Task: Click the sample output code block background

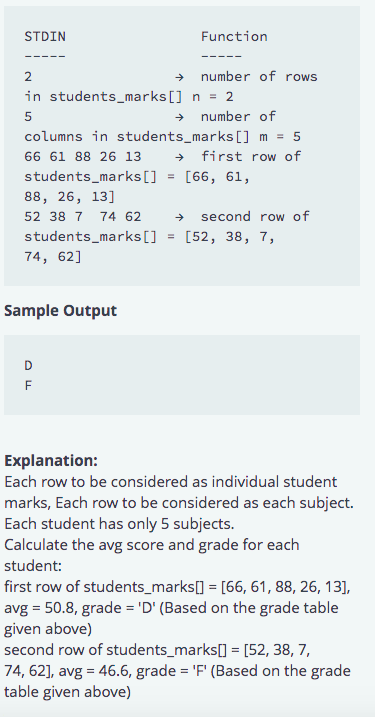Action: (182, 375)
